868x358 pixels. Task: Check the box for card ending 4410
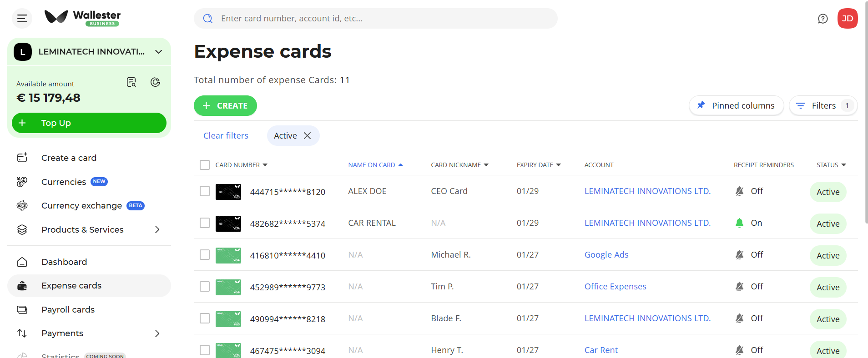tap(205, 255)
